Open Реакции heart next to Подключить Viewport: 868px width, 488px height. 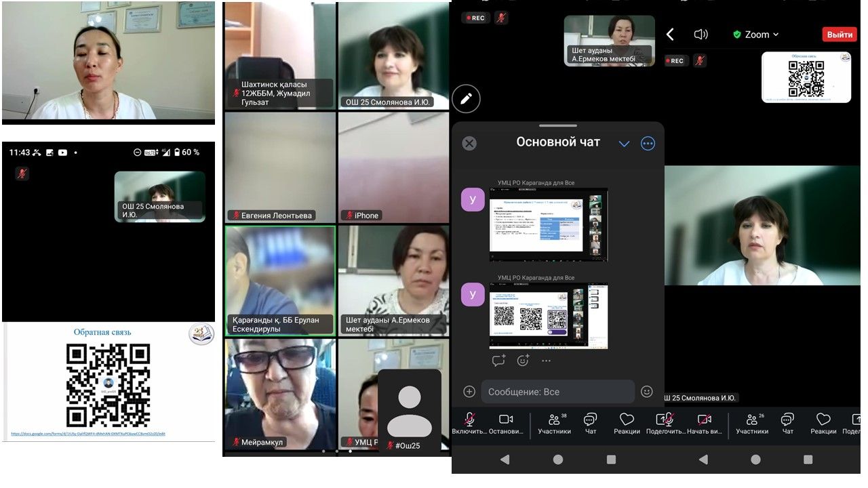tap(627, 424)
